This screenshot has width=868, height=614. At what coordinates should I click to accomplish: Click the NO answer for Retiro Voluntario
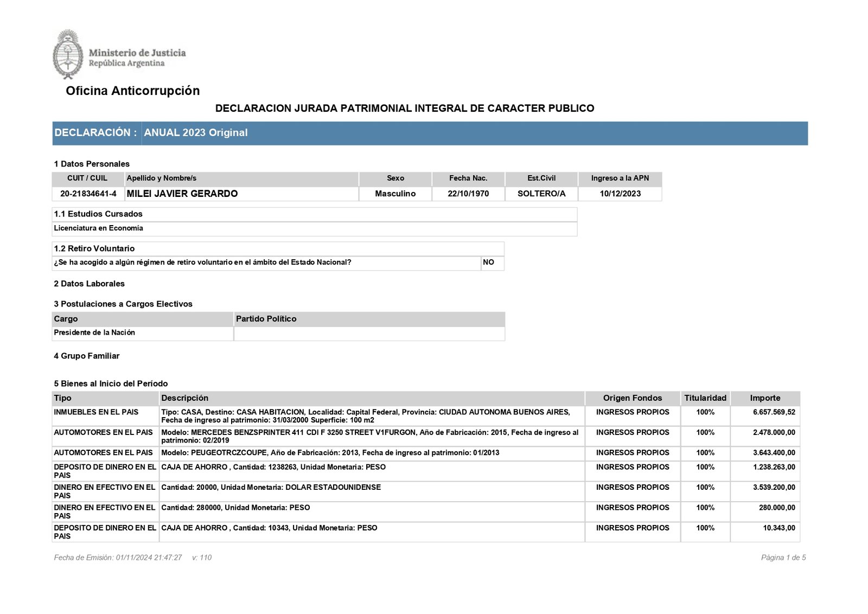pos(488,263)
